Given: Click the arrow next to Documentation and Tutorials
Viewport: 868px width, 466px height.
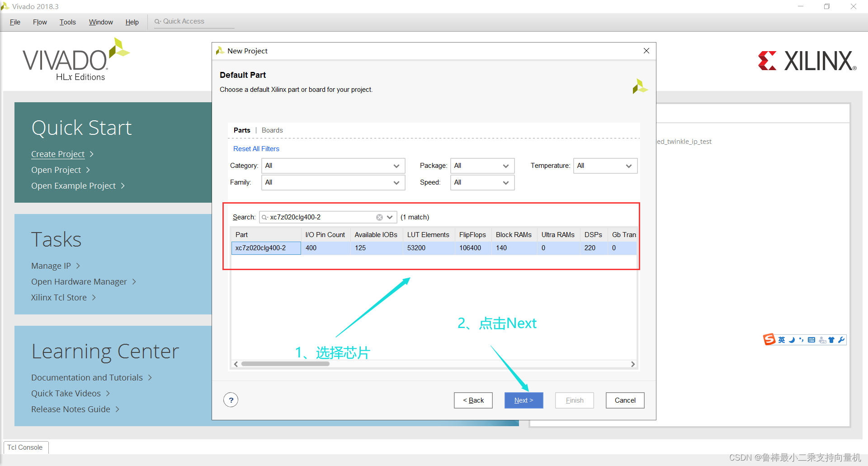Looking at the screenshot, I should pos(150,378).
